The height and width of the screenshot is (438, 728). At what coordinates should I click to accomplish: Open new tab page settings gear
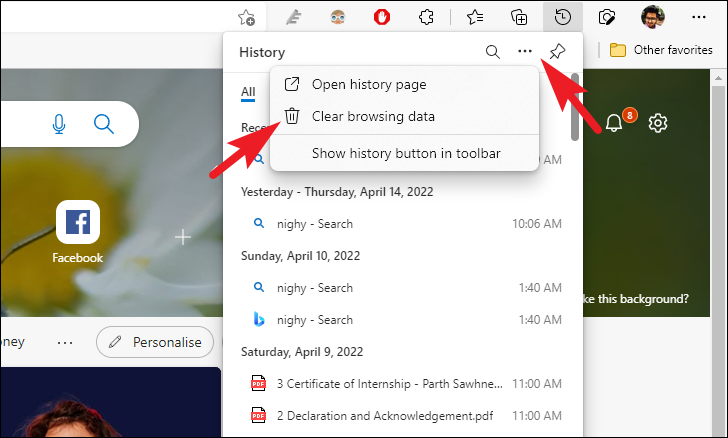tap(657, 123)
